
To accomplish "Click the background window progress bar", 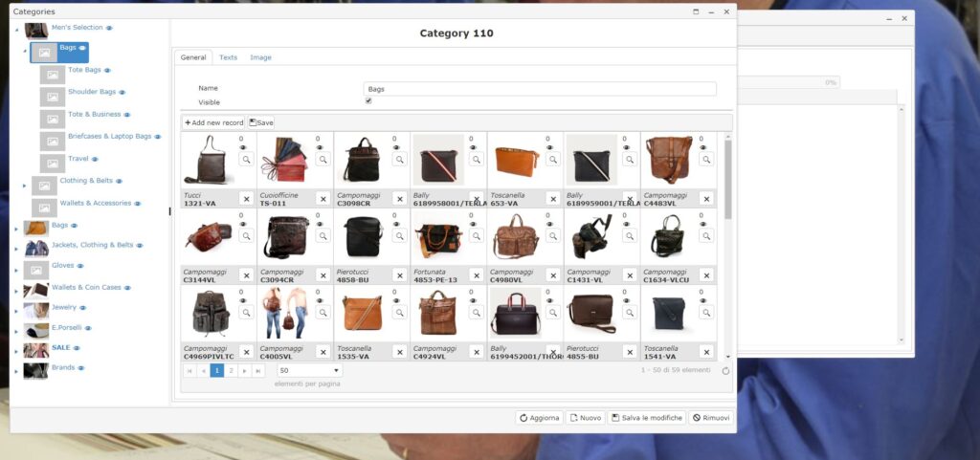I will pyautogui.click(x=789, y=82).
